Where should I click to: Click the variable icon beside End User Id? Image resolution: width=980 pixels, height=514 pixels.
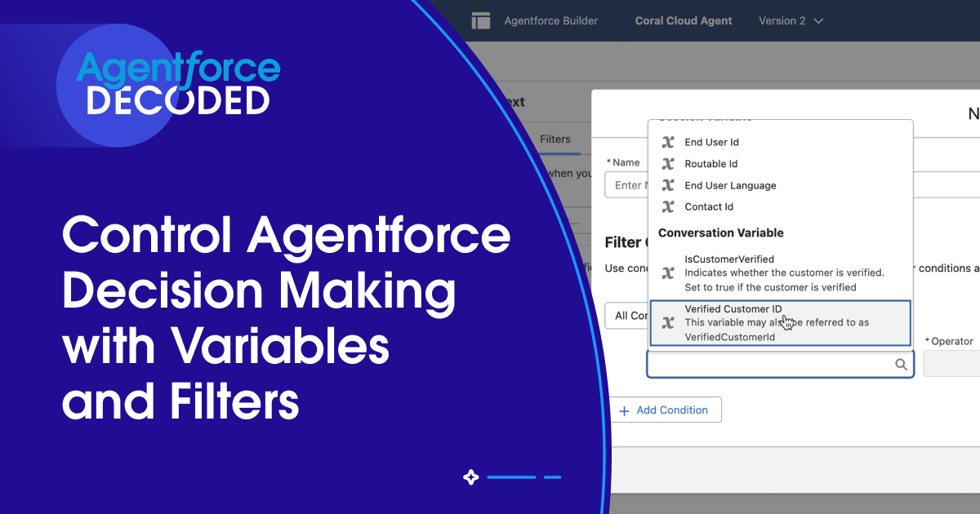[667, 142]
